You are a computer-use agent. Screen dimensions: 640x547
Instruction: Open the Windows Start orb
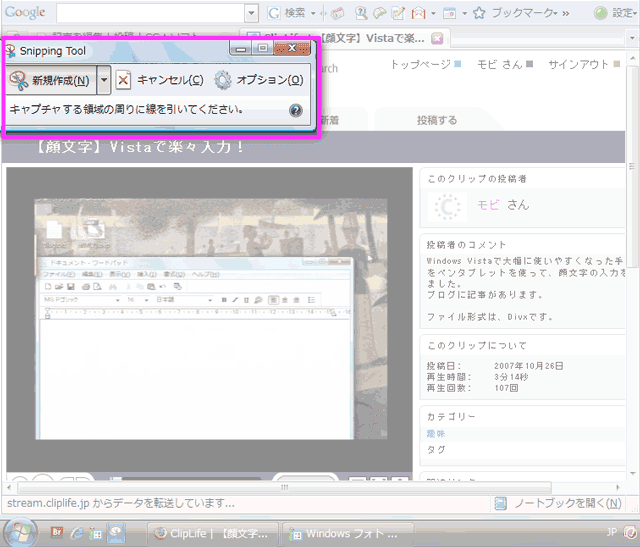pos(20,532)
